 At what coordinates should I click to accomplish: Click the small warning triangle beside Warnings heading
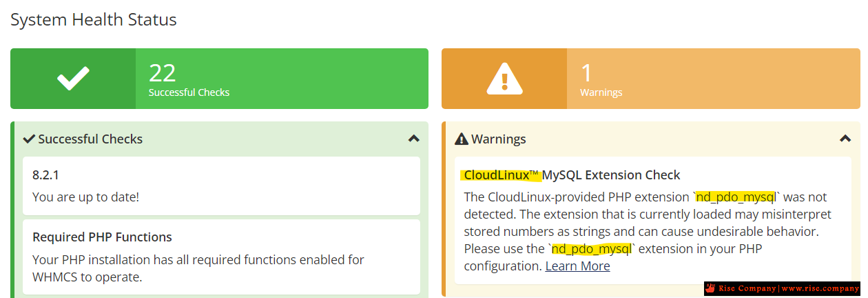pos(462,139)
